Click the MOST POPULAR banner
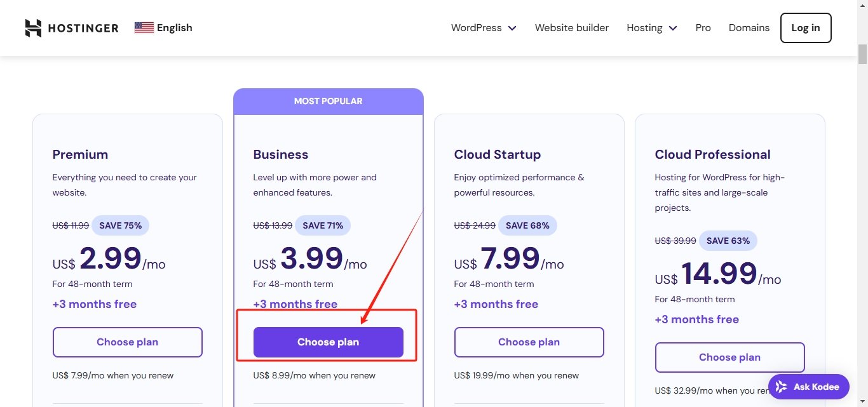The height and width of the screenshot is (407, 868). (328, 102)
